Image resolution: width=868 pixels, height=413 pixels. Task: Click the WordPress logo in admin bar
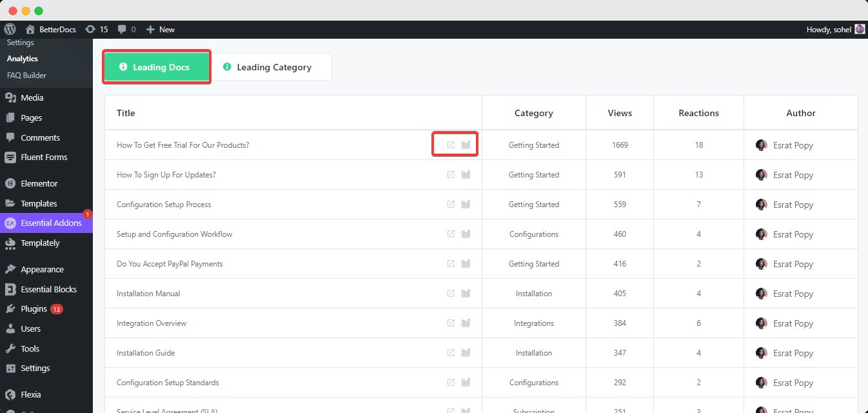coord(10,29)
